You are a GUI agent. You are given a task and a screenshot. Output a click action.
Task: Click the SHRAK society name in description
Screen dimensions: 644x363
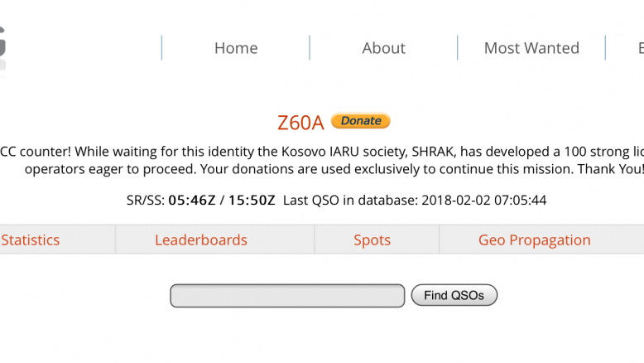433,152
